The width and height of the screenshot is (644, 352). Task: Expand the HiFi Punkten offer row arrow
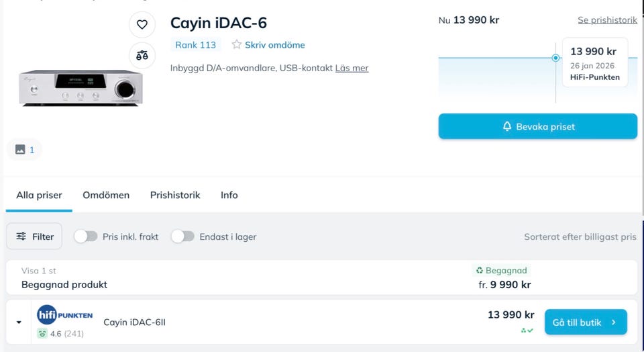pyautogui.click(x=19, y=322)
